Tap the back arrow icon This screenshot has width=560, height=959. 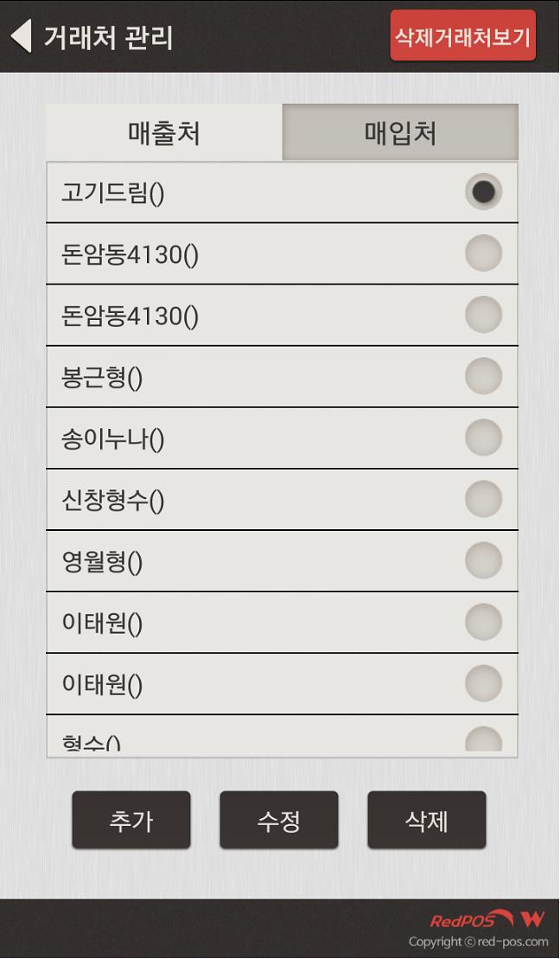pos(21,36)
